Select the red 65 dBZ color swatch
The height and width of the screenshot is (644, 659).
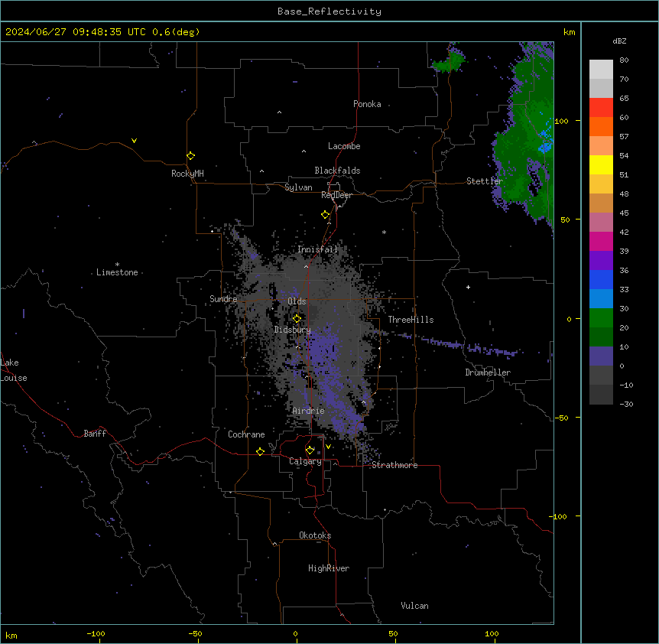[601, 108]
